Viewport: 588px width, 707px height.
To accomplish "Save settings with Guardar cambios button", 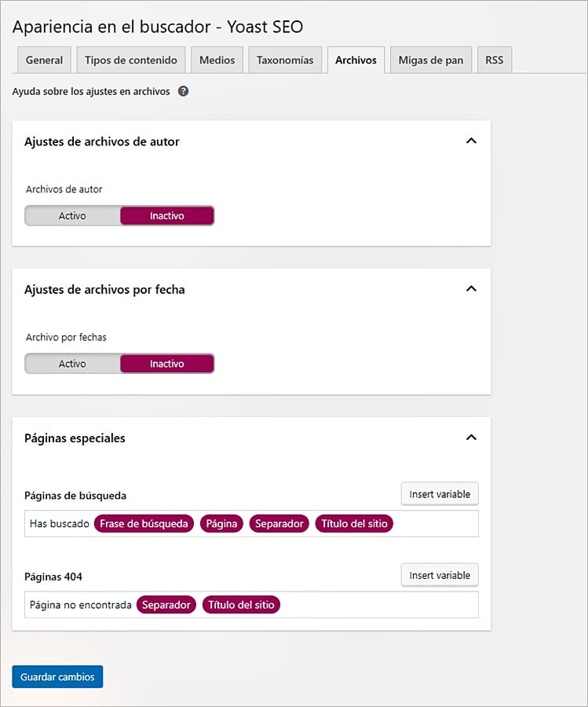I will [57, 677].
